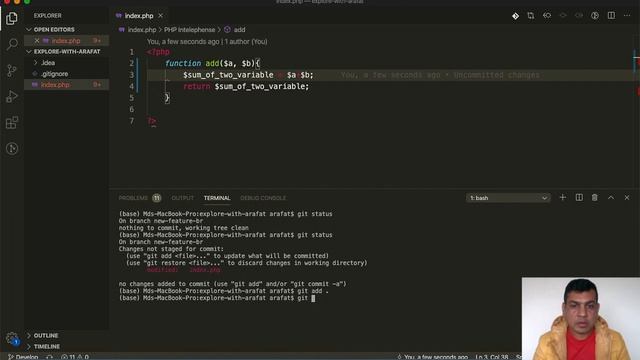Click line number 6 in the gutter
The height and width of the screenshot is (360, 640).
point(131,109)
